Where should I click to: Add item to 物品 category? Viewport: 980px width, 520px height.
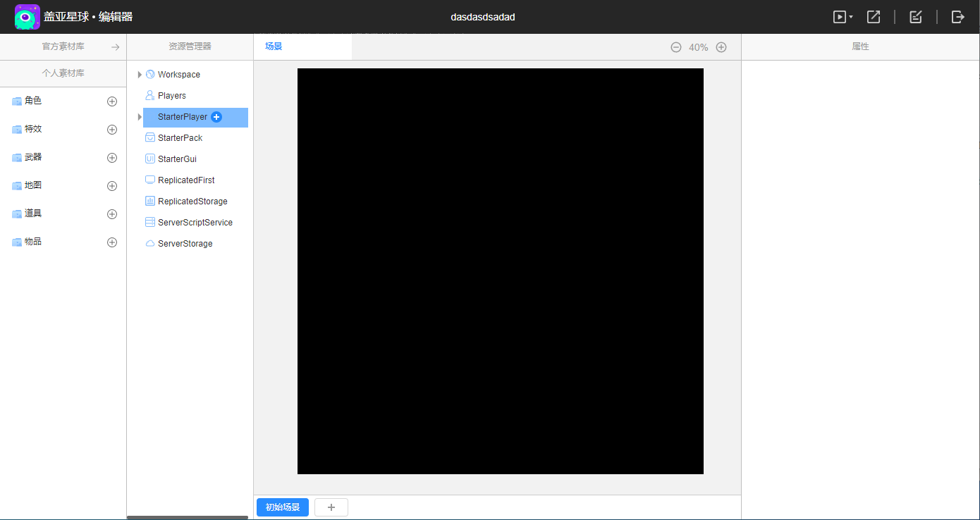click(x=111, y=242)
